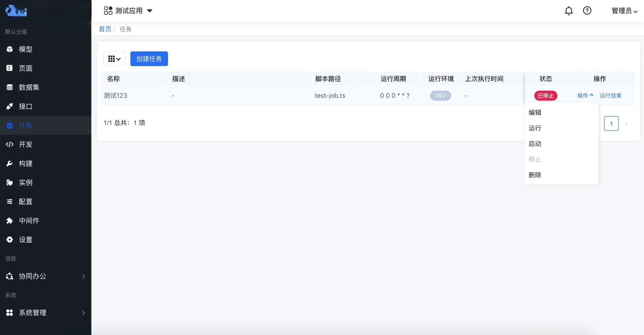Screen dimensions: 644x335
Task: Open the column display grid dropdown
Action: click(x=114, y=59)
